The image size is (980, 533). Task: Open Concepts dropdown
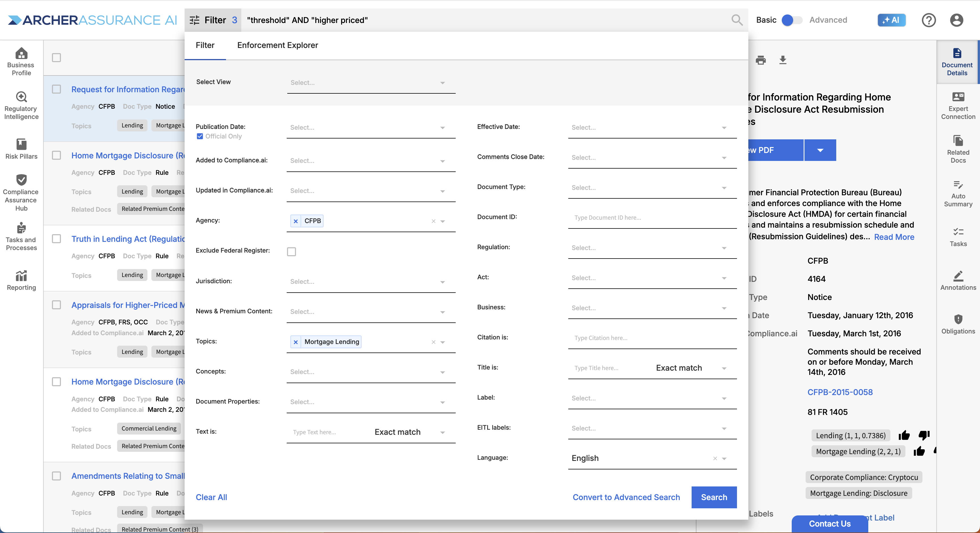pyautogui.click(x=371, y=372)
